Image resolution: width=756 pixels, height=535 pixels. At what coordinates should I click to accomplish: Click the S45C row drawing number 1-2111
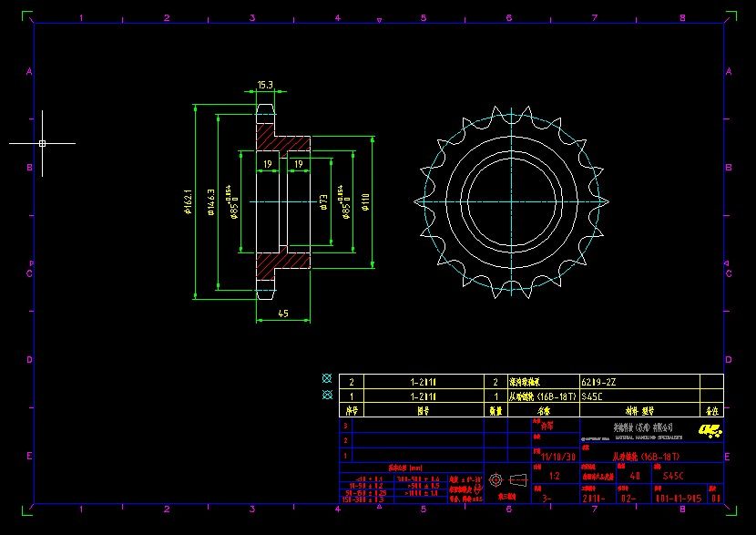[x=424, y=396]
